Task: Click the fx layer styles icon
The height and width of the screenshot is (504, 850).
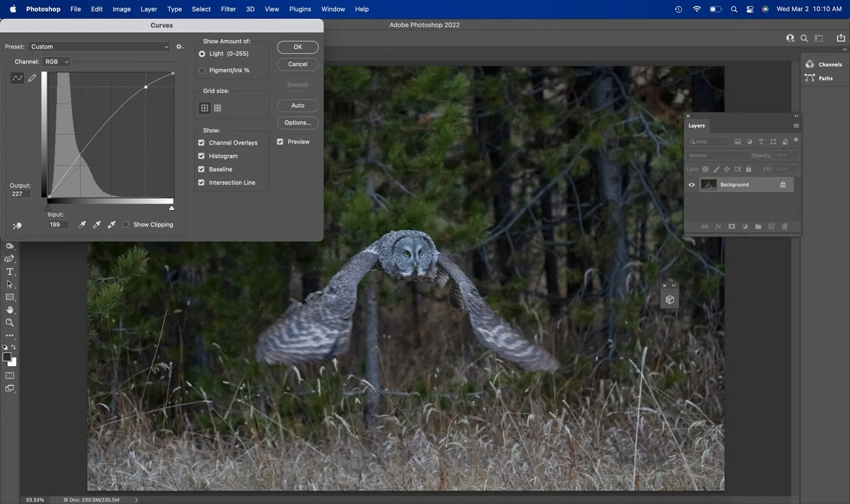Action: [x=718, y=226]
